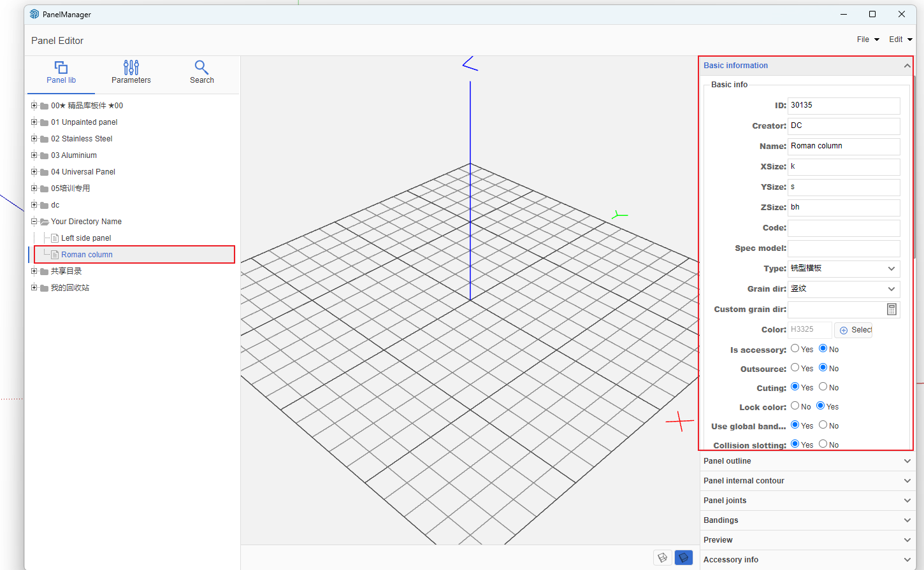Open the File menu

(867, 39)
